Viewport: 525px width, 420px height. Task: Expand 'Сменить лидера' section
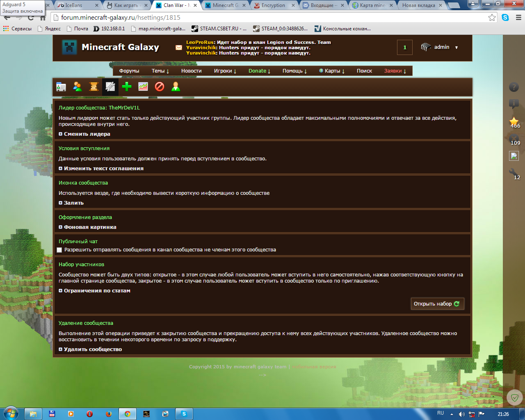click(84, 134)
